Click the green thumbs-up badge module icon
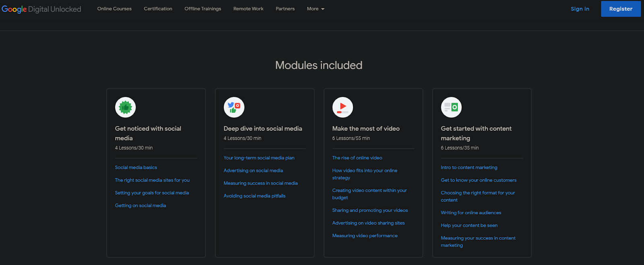The image size is (644, 265). click(125, 108)
